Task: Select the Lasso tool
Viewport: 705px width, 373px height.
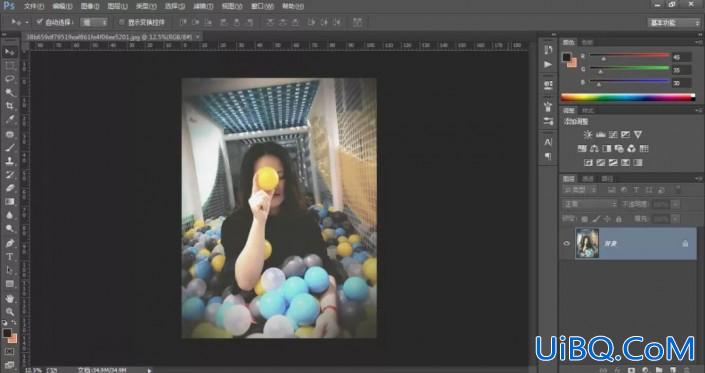Action: point(9,79)
